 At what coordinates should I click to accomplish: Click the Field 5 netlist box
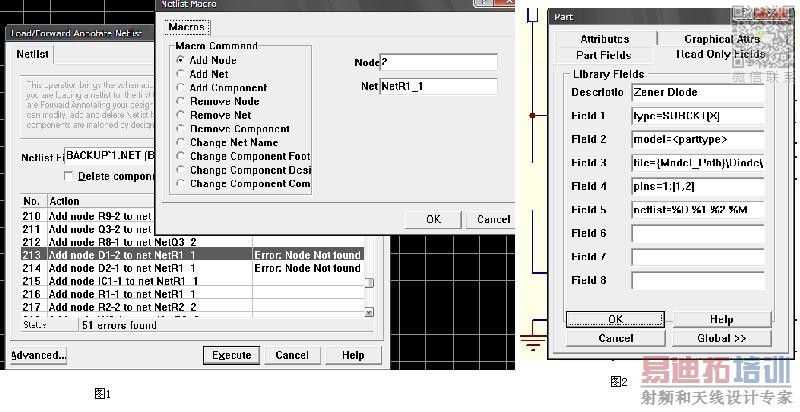[697, 210]
